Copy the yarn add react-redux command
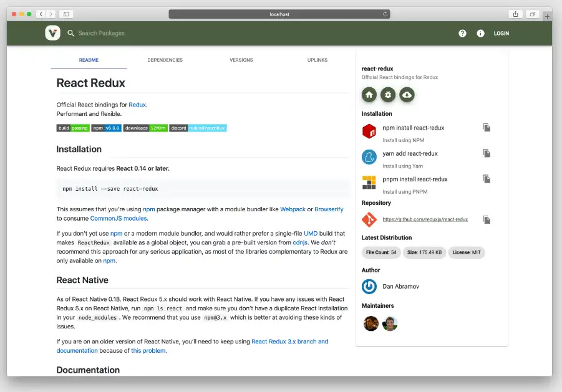Viewport: 562px width, 392px height. pos(487,153)
